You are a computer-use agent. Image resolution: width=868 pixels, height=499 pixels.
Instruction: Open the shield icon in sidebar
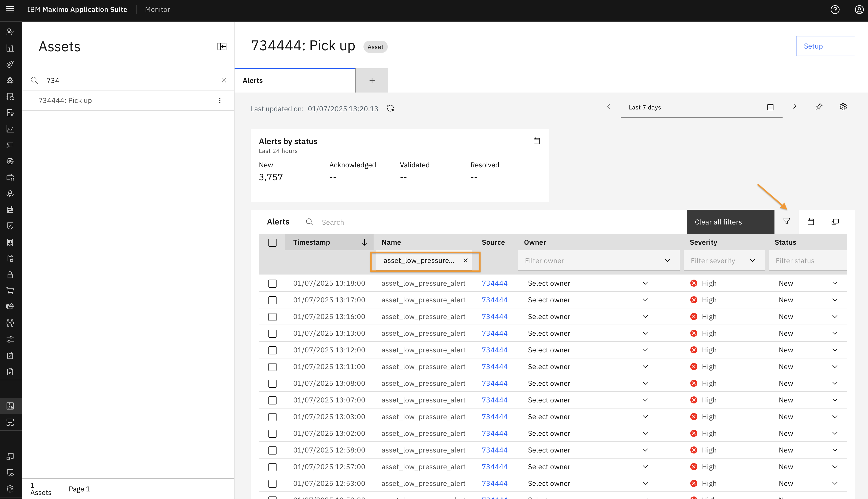[x=10, y=226]
